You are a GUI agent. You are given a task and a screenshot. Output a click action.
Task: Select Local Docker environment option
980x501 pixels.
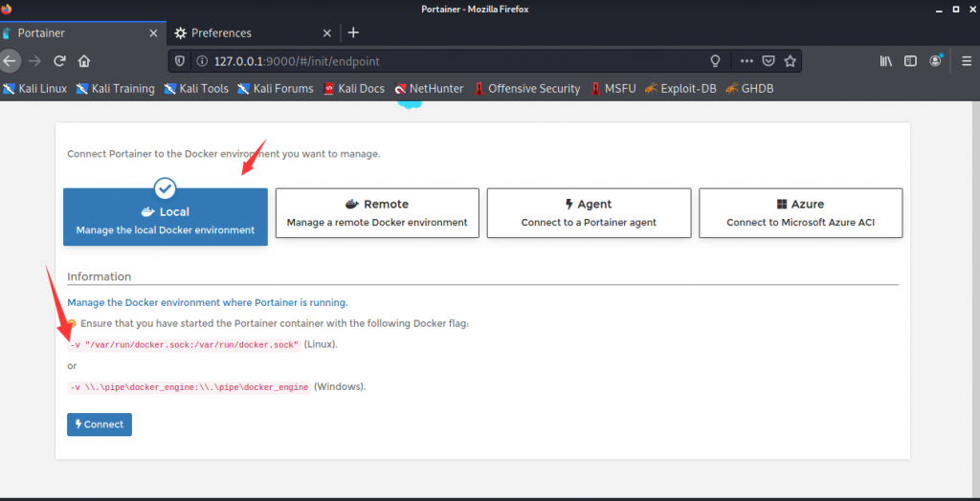click(x=165, y=217)
